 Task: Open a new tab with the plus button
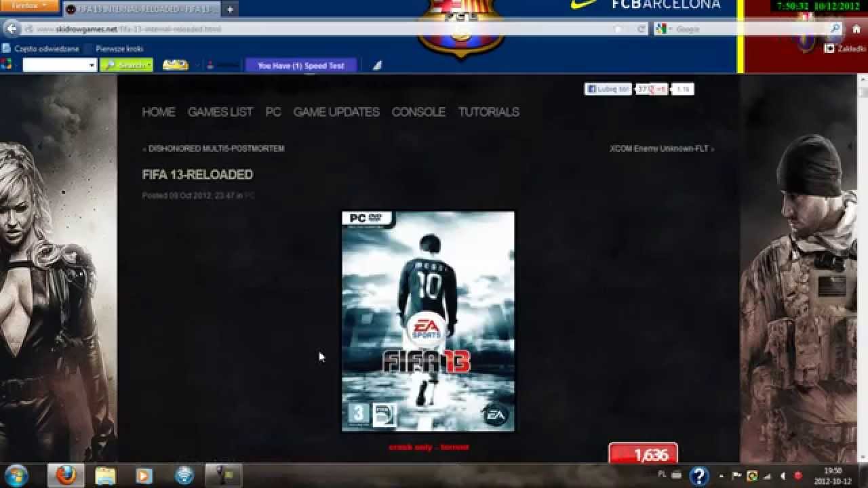(230, 9)
